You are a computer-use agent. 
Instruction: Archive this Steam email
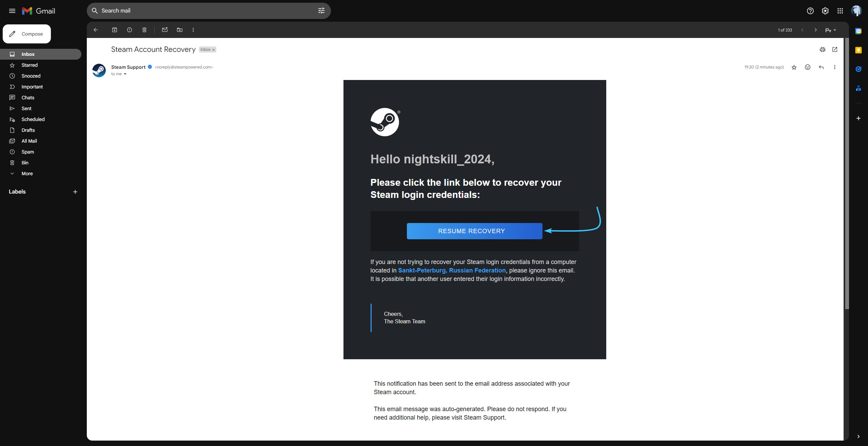[115, 30]
